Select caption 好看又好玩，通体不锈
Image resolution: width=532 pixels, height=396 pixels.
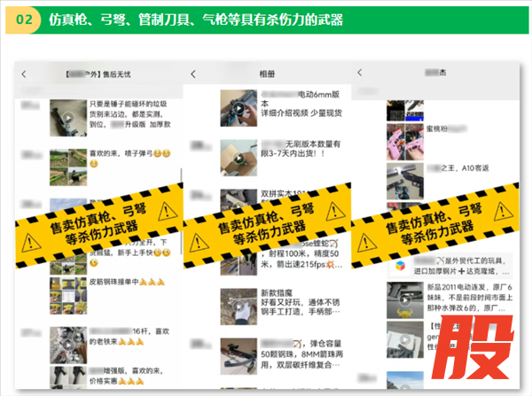(x=301, y=302)
